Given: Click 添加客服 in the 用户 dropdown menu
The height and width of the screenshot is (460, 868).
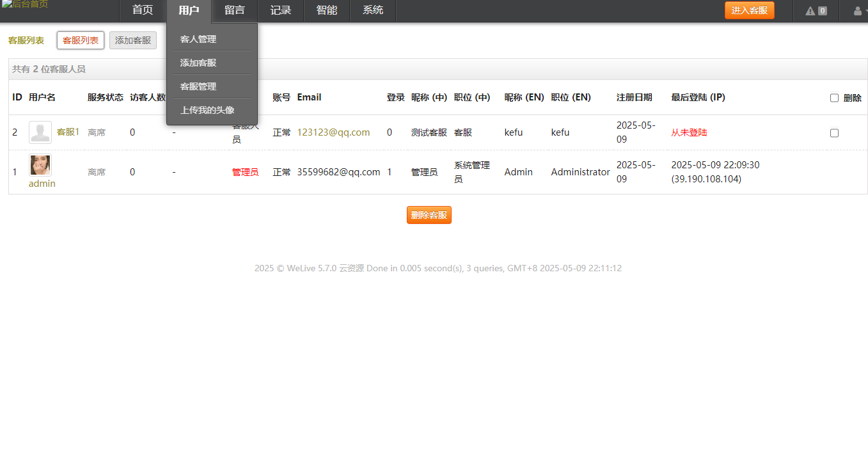Looking at the screenshot, I should tap(198, 63).
